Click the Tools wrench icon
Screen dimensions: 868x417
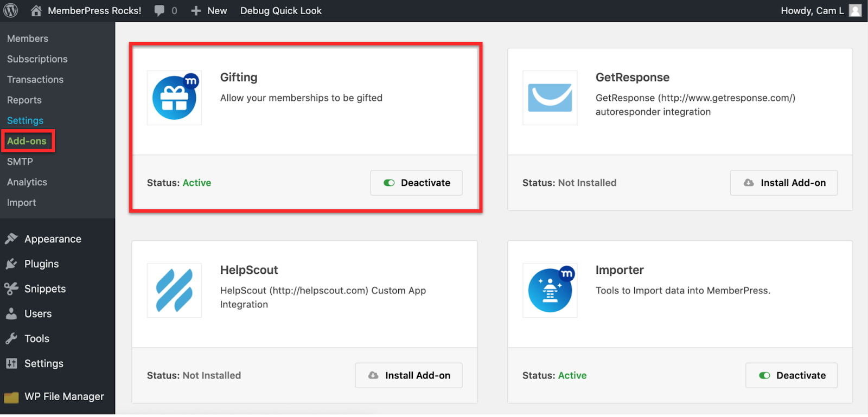pos(11,338)
